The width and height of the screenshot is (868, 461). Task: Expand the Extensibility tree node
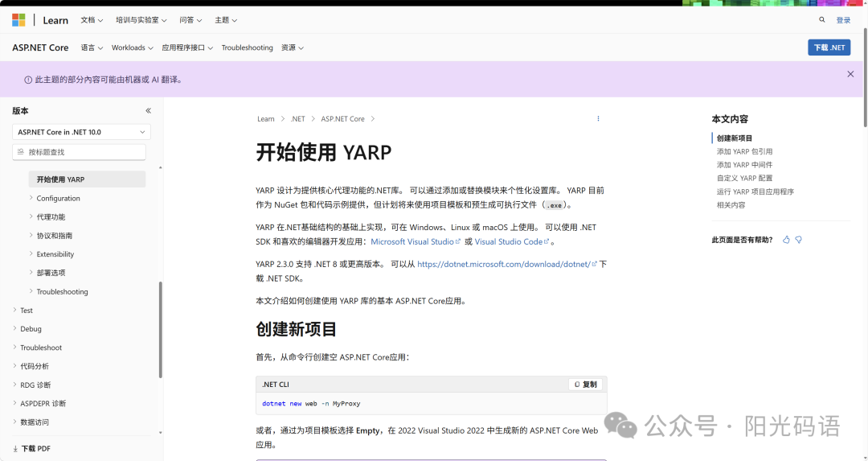[x=31, y=253]
